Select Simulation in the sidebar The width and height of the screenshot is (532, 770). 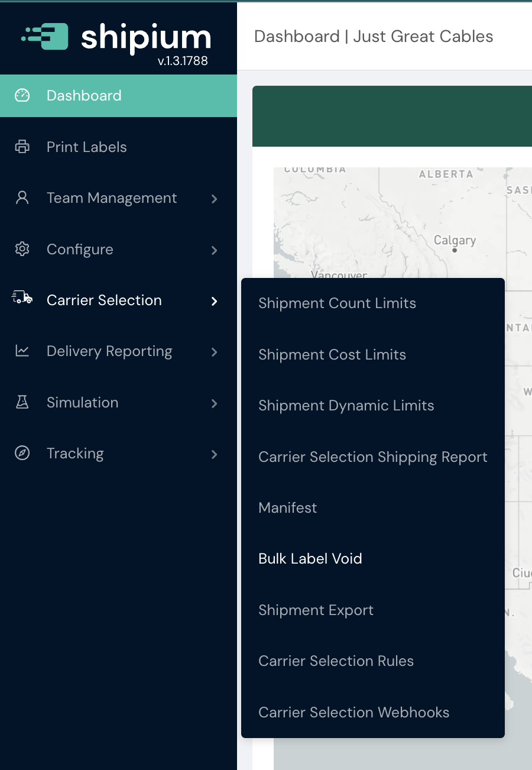pyautogui.click(x=118, y=403)
